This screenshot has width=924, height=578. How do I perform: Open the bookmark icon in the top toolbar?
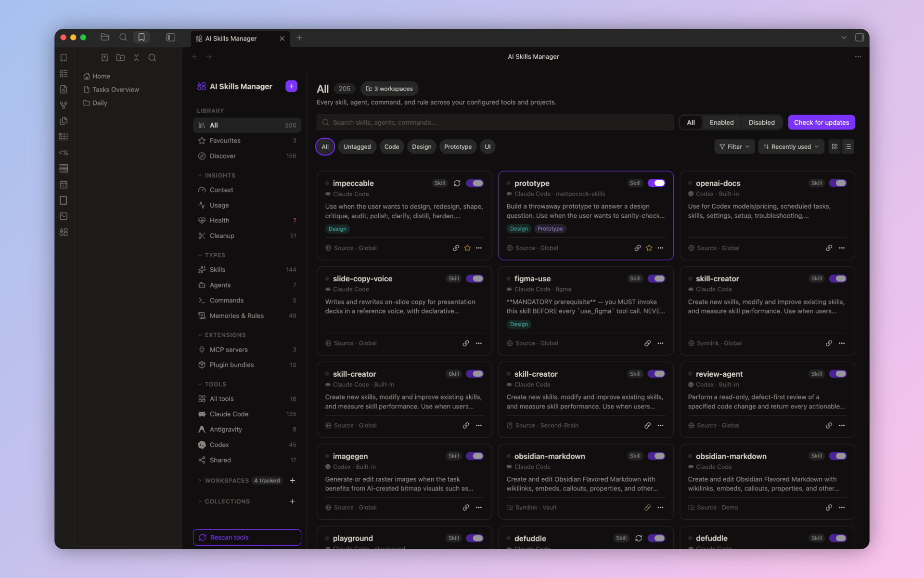tap(141, 37)
